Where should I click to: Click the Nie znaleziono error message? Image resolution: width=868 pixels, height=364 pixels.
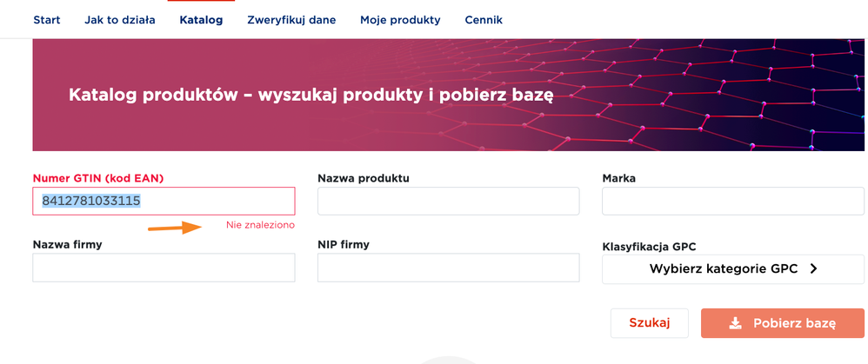pos(260,225)
